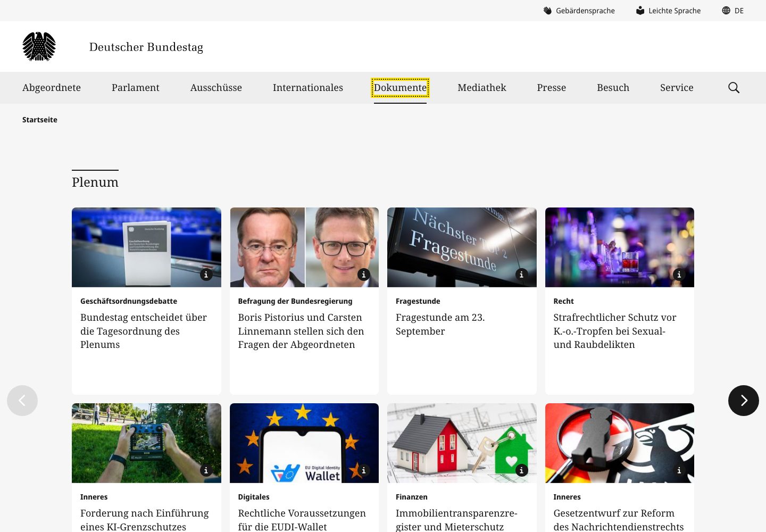Open the Dokumente menu

pos(400,88)
